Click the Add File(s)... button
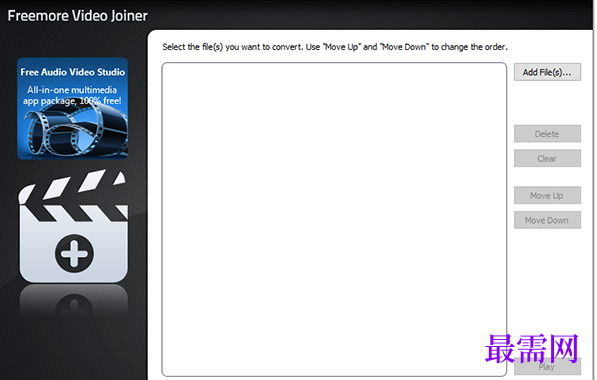The width and height of the screenshot is (597, 380). (x=547, y=72)
